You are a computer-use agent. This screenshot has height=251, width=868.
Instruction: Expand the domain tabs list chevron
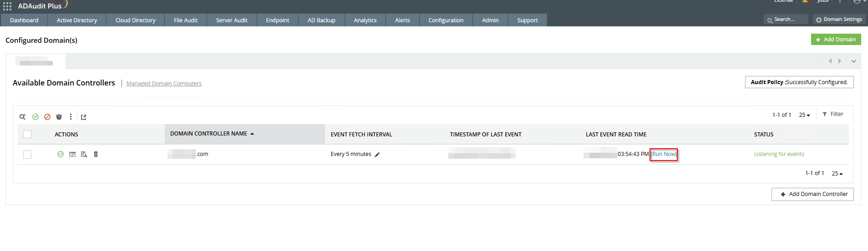click(853, 61)
